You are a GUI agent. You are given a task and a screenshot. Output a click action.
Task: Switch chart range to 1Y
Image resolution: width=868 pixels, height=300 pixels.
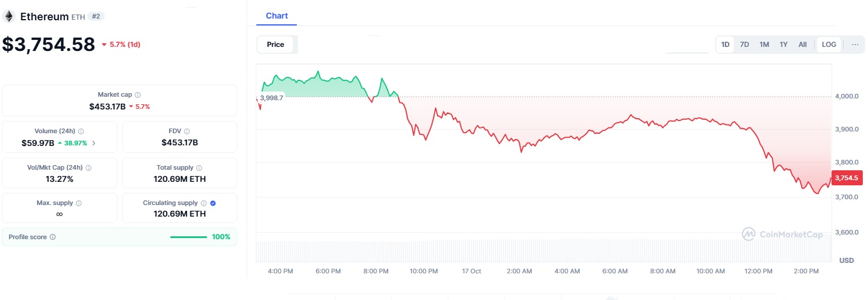click(x=784, y=45)
